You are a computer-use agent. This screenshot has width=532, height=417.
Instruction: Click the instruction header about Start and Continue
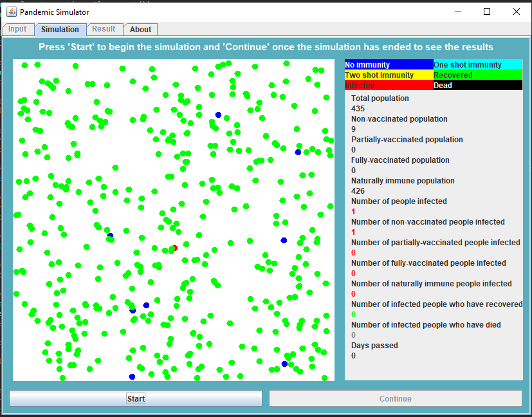click(x=266, y=47)
